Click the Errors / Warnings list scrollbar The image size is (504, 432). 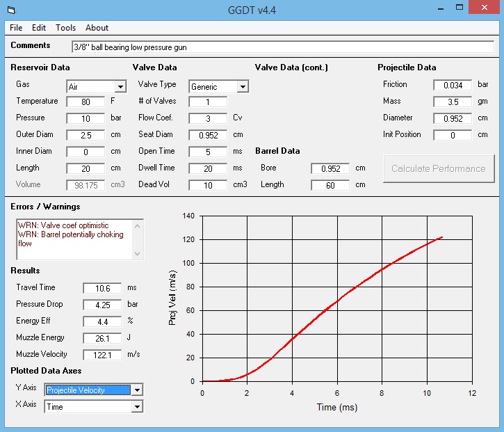tap(138, 239)
